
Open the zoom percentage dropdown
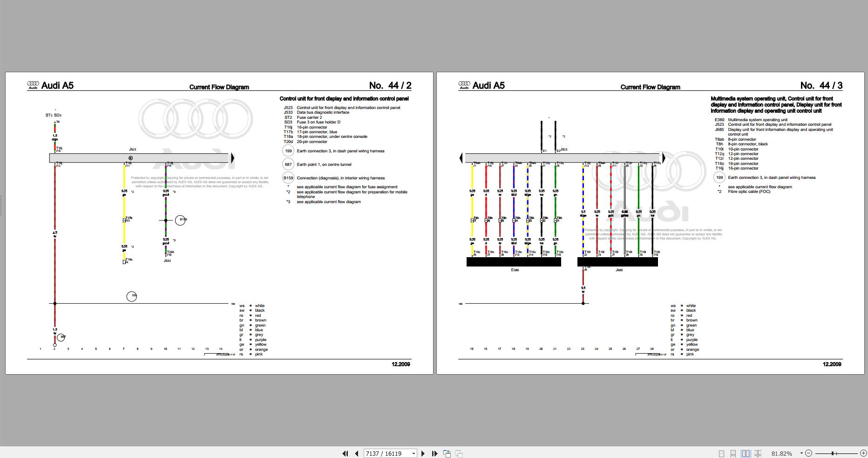[x=801, y=453]
